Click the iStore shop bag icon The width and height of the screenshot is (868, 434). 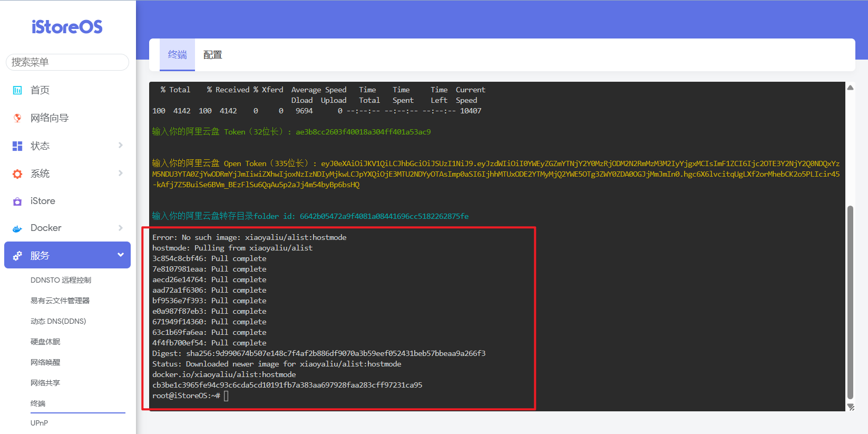tap(17, 201)
